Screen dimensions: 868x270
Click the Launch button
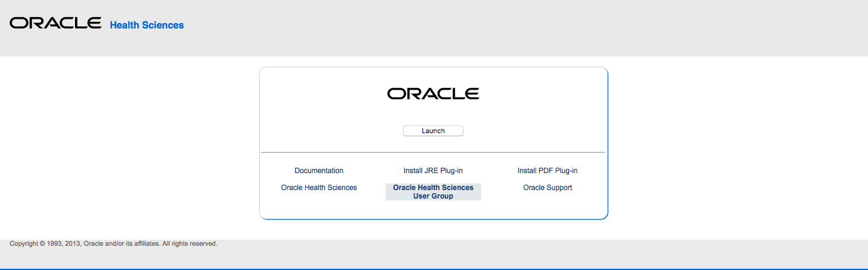(433, 131)
